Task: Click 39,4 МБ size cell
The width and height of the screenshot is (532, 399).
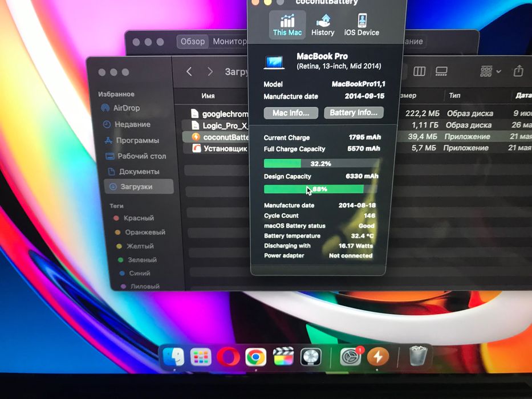Action: pyautogui.click(x=423, y=136)
